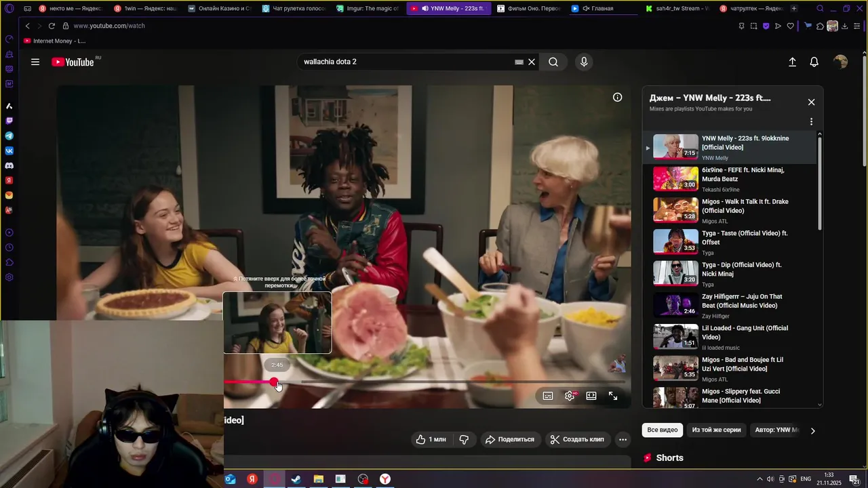Open the mix playlist options menu

point(811,122)
